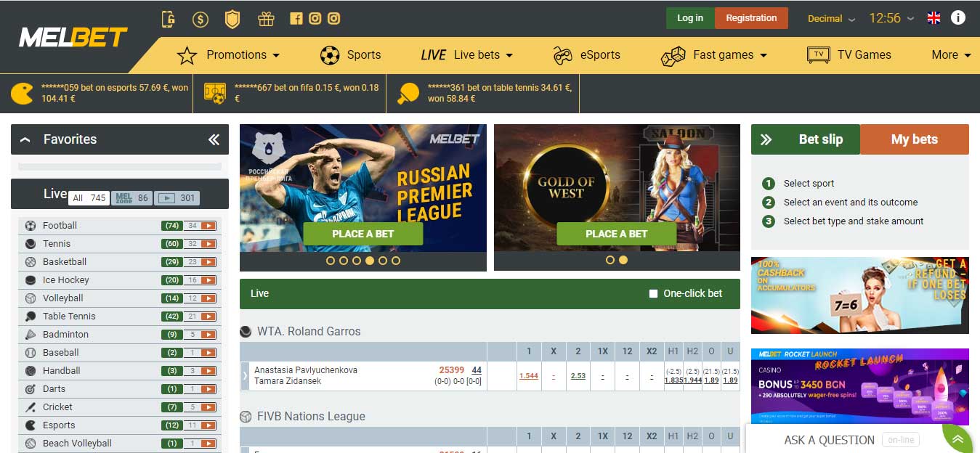Open the eSports menu item
980x453 pixels.
(x=586, y=54)
